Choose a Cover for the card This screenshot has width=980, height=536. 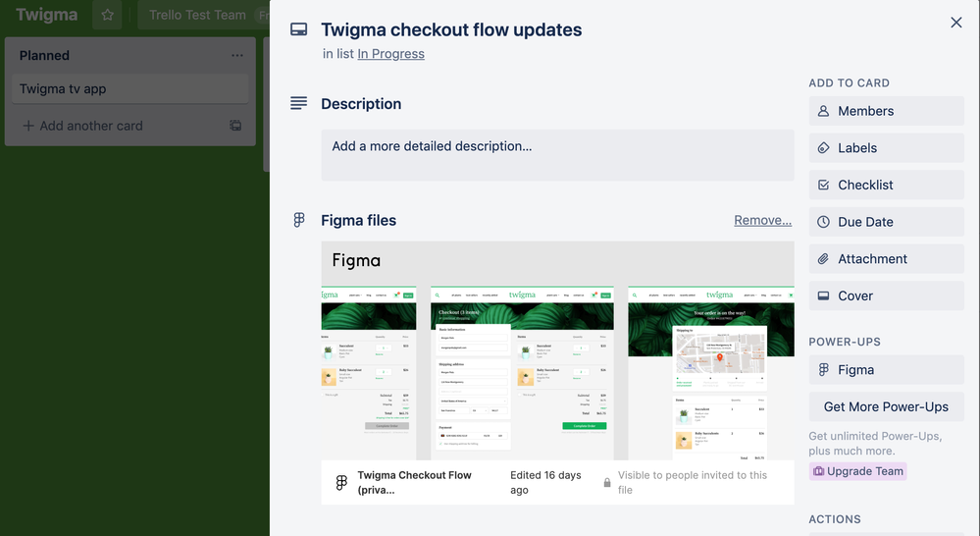click(886, 295)
